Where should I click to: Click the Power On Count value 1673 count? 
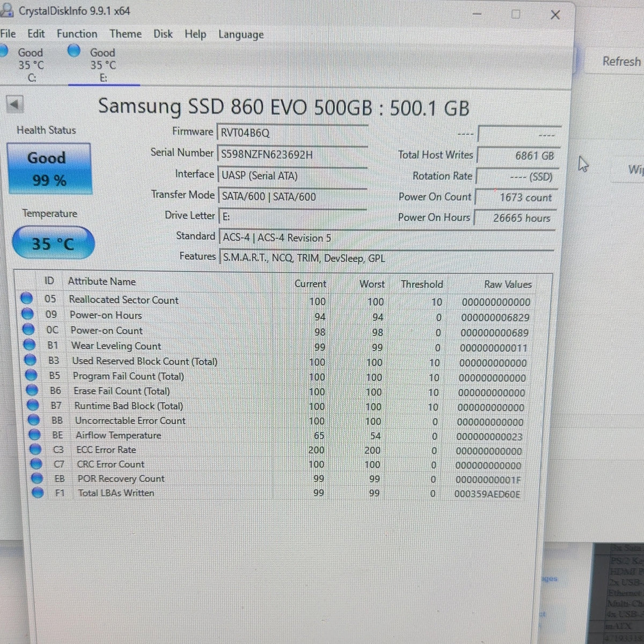(516, 197)
